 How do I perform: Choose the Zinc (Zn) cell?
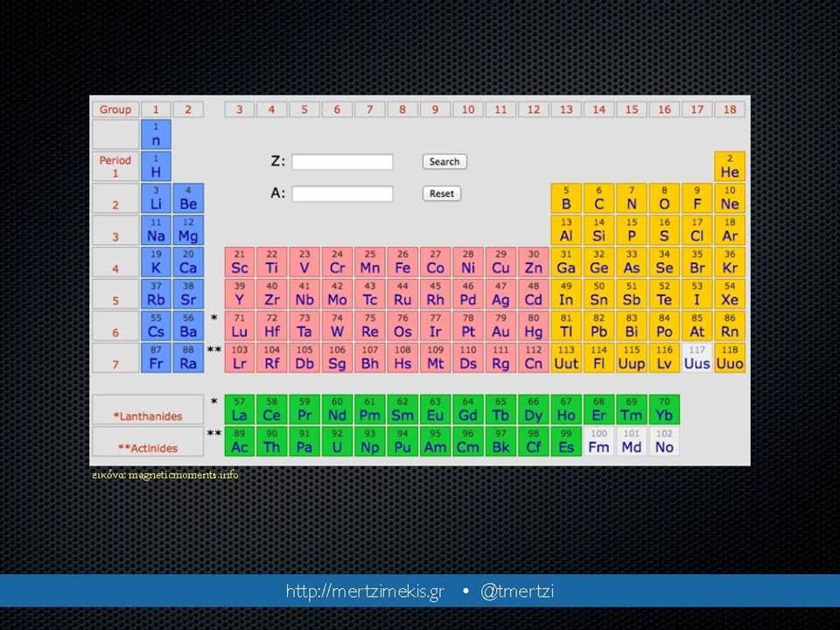tap(533, 262)
